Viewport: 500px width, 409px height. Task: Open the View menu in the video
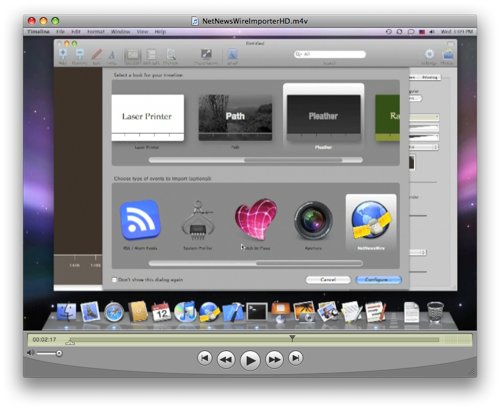tap(142, 32)
